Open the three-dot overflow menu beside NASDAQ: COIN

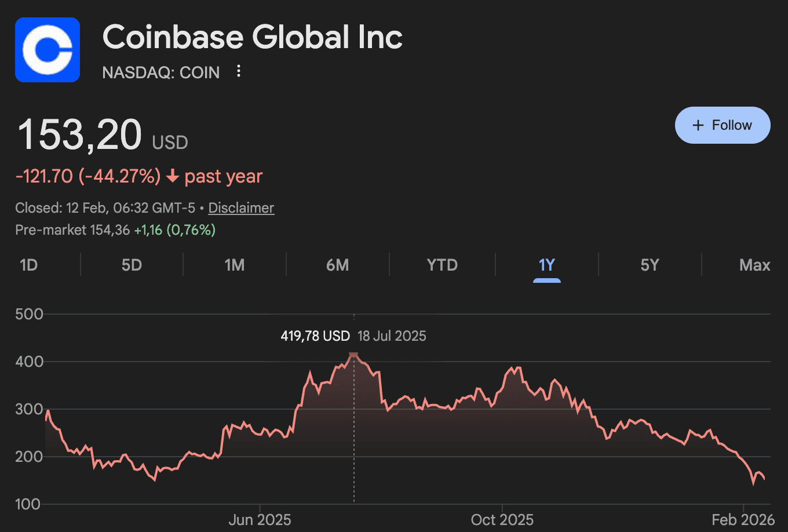(238, 71)
